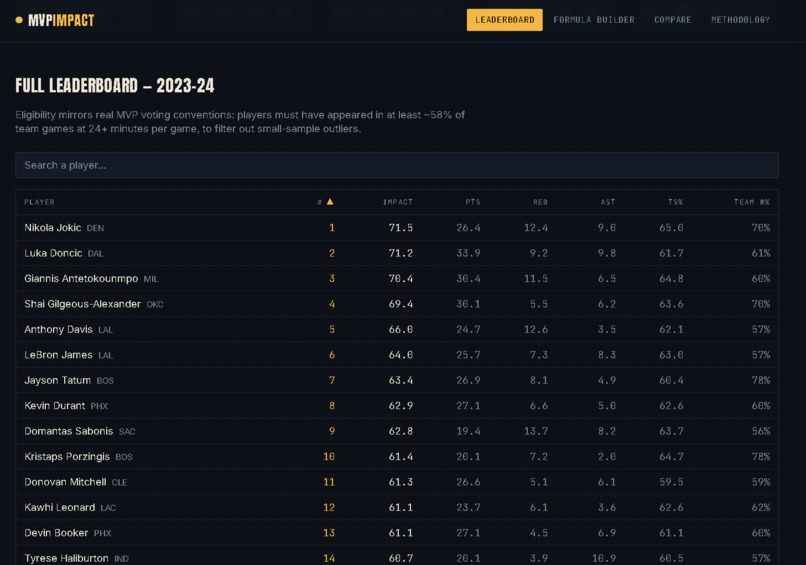Image resolution: width=806 pixels, height=565 pixels.
Task: Select Kawhi Leonard's row
Action: click(397, 507)
